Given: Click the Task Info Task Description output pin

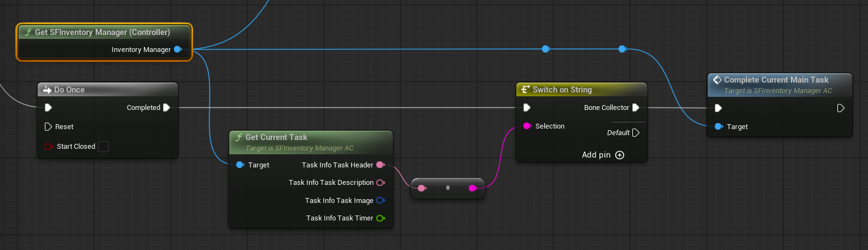Looking at the screenshot, I should tap(381, 183).
